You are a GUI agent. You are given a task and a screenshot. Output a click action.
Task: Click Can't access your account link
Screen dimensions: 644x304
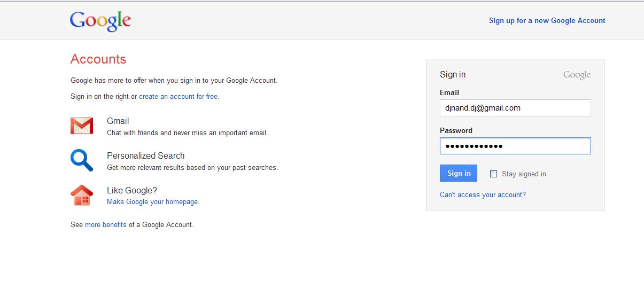[483, 195]
